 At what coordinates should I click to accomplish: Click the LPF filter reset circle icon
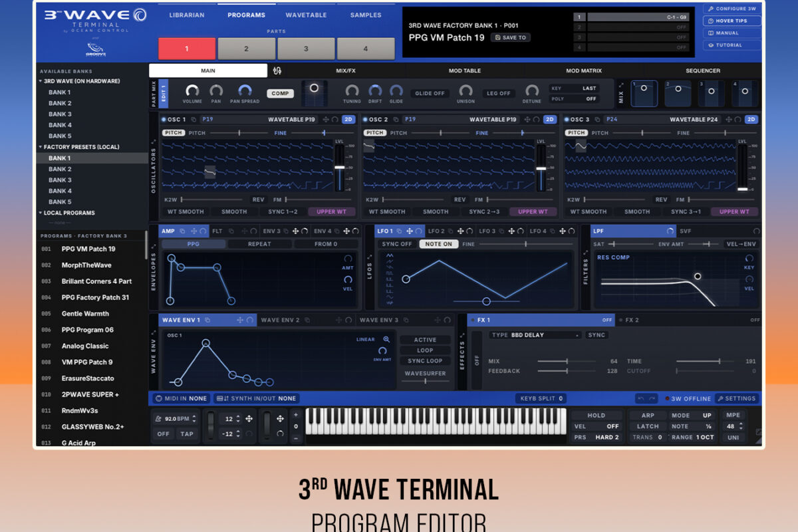[670, 231]
